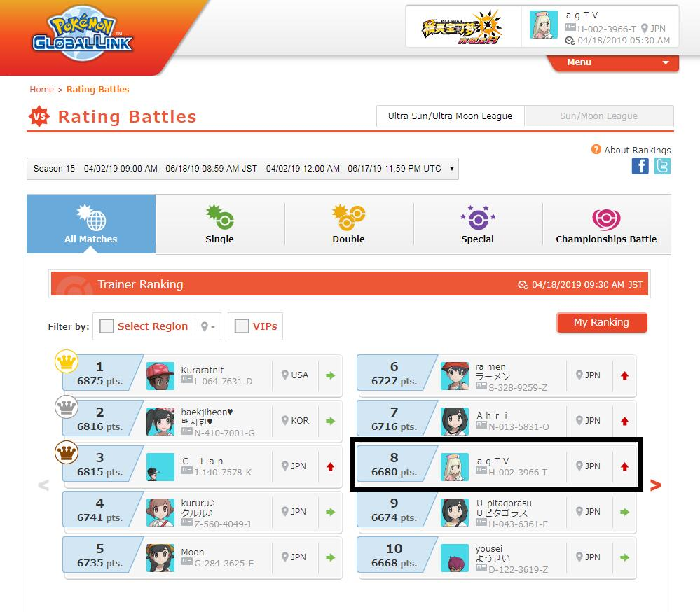Click the Facebook share icon

tap(640, 166)
